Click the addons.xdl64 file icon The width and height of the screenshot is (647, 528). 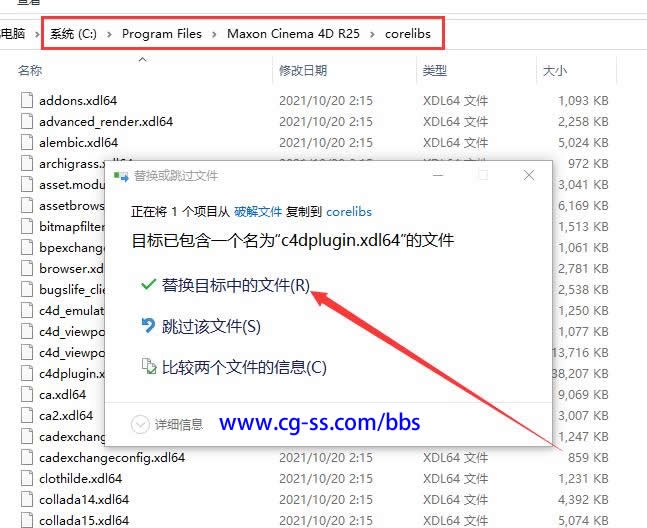[x=27, y=100]
